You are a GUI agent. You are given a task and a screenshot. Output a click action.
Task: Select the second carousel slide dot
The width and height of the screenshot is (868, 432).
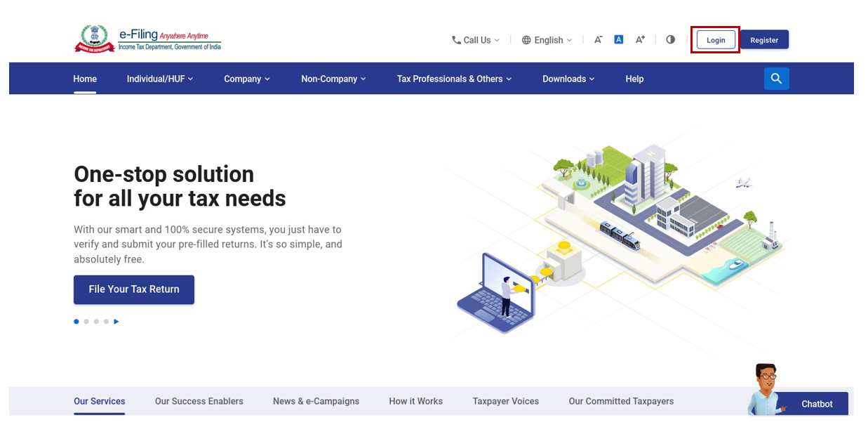[x=86, y=322]
